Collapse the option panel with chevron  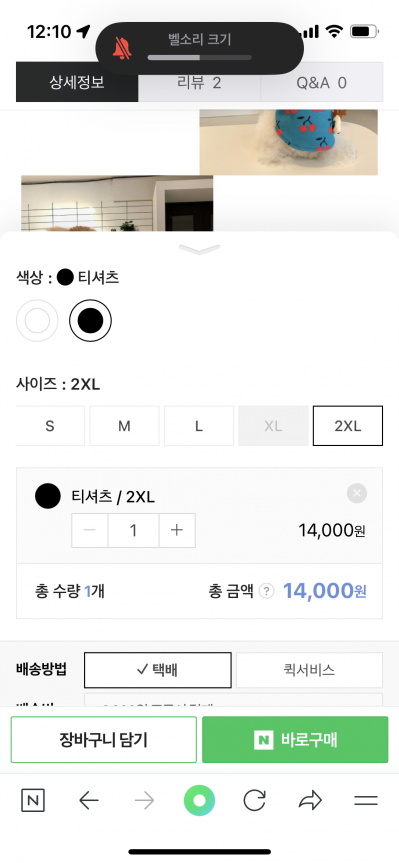[x=199, y=250]
